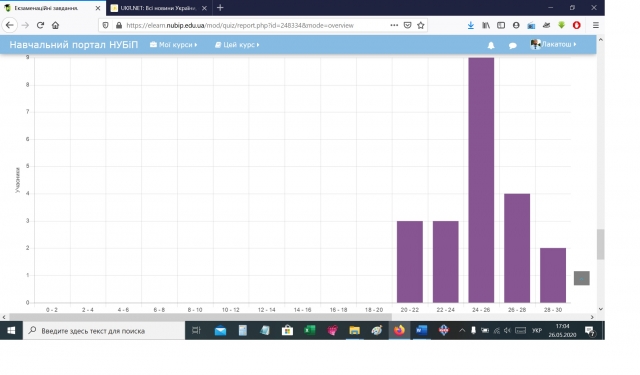Click the horizontal scrollbar thumb
Image resolution: width=640 pixels, height=375 pixels.
[x=200, y=317]
